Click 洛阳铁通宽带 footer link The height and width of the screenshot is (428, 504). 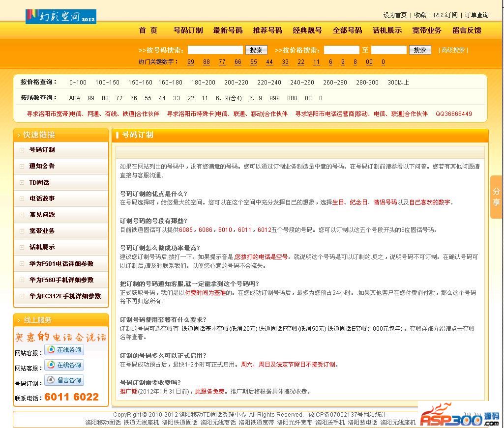[256, 423]
